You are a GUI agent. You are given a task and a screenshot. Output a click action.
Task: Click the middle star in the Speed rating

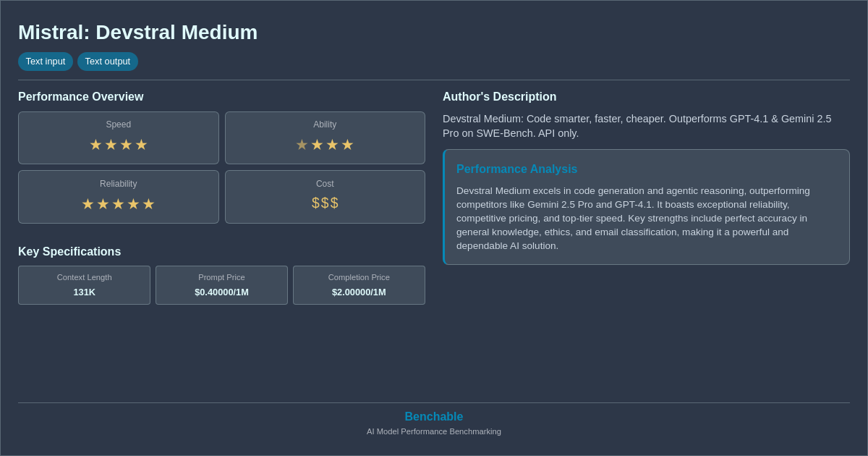[119, 144]
